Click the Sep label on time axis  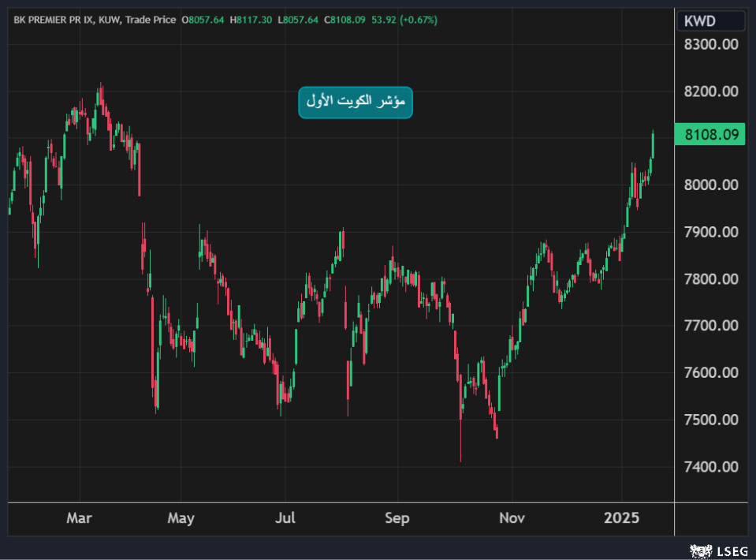pyautogui.click(x=397, y=518)
